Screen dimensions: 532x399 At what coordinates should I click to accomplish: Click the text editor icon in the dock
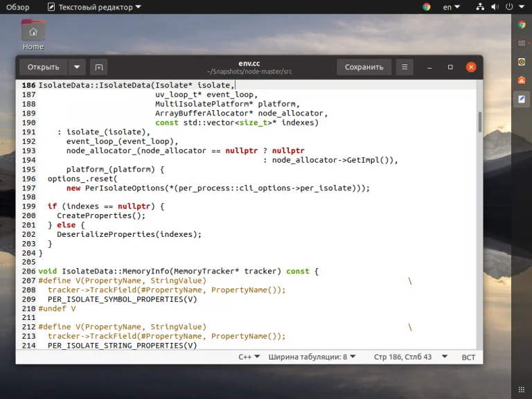tap(522, 99)
